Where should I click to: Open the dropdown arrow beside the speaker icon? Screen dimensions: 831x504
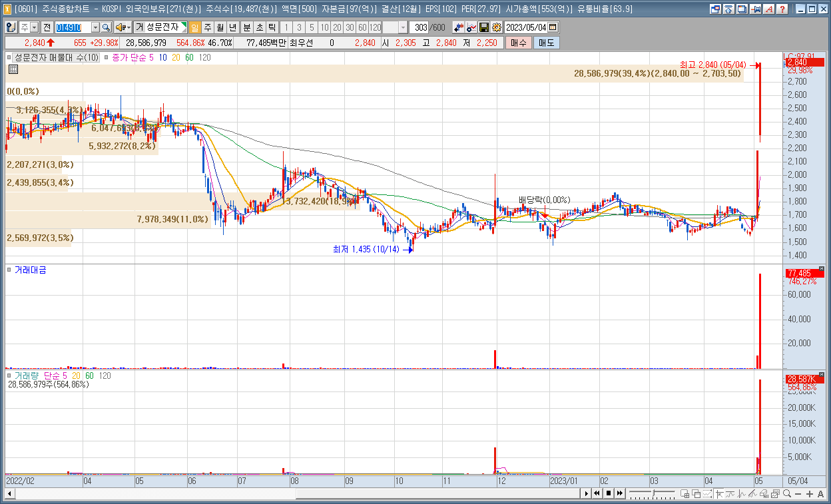coord(129,27)
